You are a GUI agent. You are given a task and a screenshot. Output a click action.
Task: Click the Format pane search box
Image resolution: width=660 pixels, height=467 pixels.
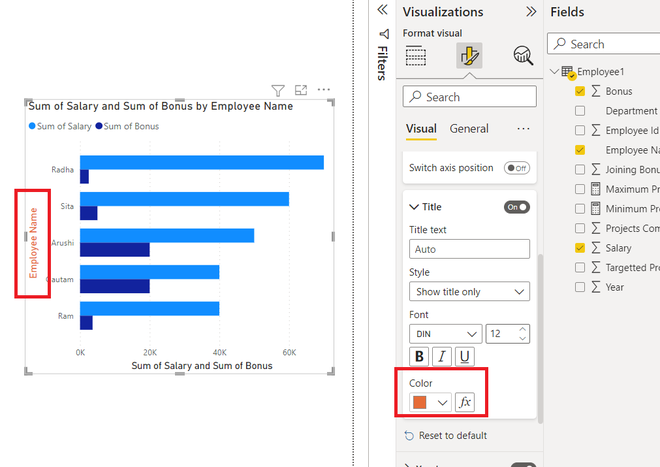point(469,96)
